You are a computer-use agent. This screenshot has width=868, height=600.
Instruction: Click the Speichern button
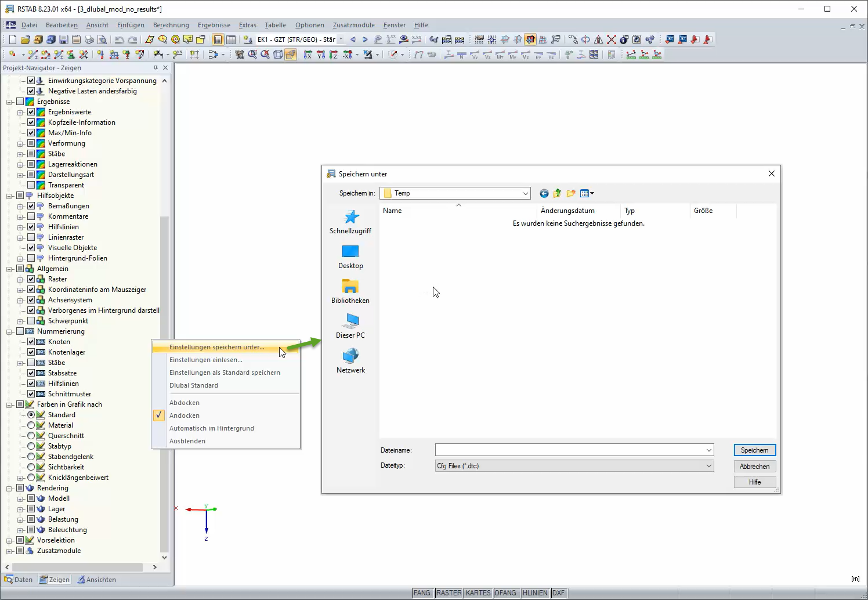pos(755,450)
